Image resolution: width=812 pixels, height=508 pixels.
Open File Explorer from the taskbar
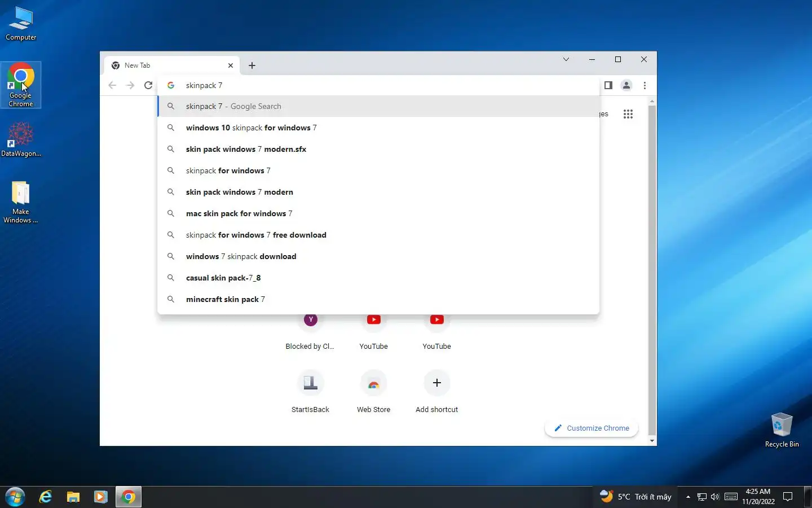[x=73, y=497]
